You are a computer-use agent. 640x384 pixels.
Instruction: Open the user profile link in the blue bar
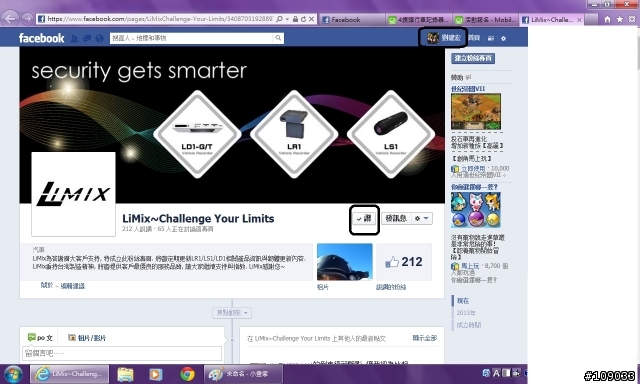(x=444, y=38)
